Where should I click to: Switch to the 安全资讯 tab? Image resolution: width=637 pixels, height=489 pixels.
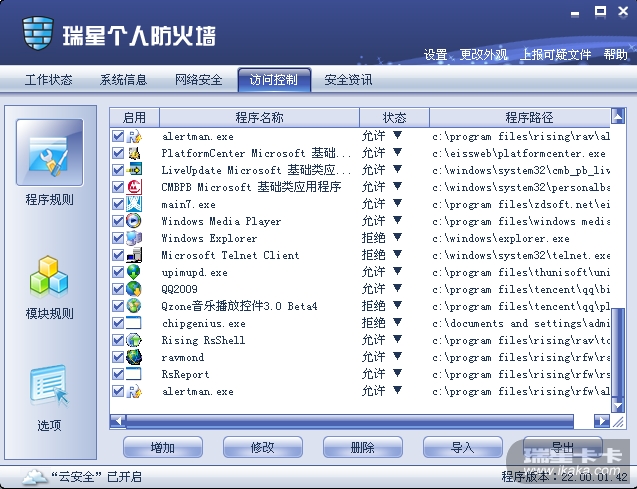tap(348, 80)
